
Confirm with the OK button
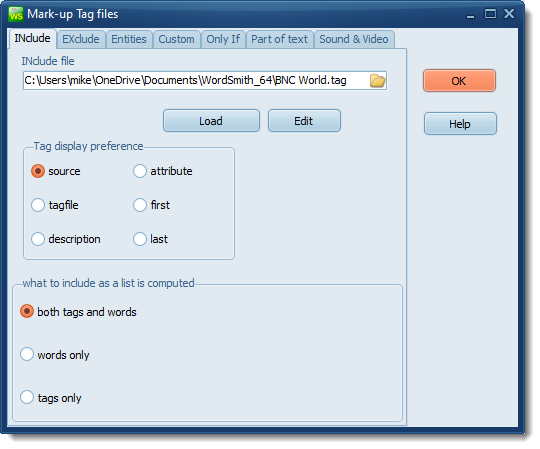(x=459, y=81)
